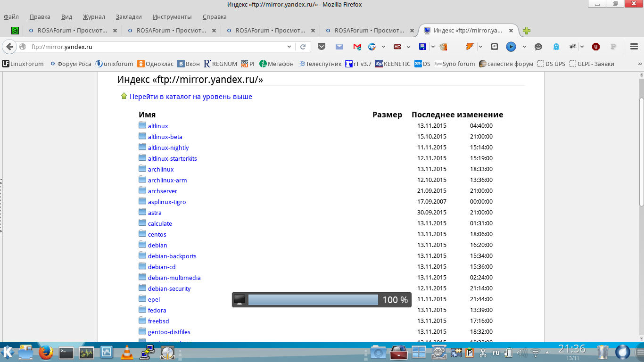Open the uBlock shield icon
Image resolution: width=644 pixels, height=362 pixels.
(596, 47)
